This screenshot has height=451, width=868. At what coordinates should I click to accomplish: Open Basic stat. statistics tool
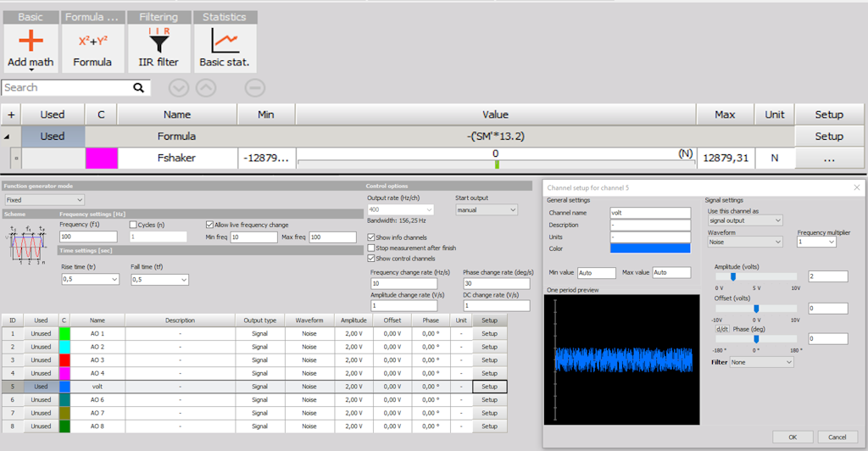[x=224, y=48]
